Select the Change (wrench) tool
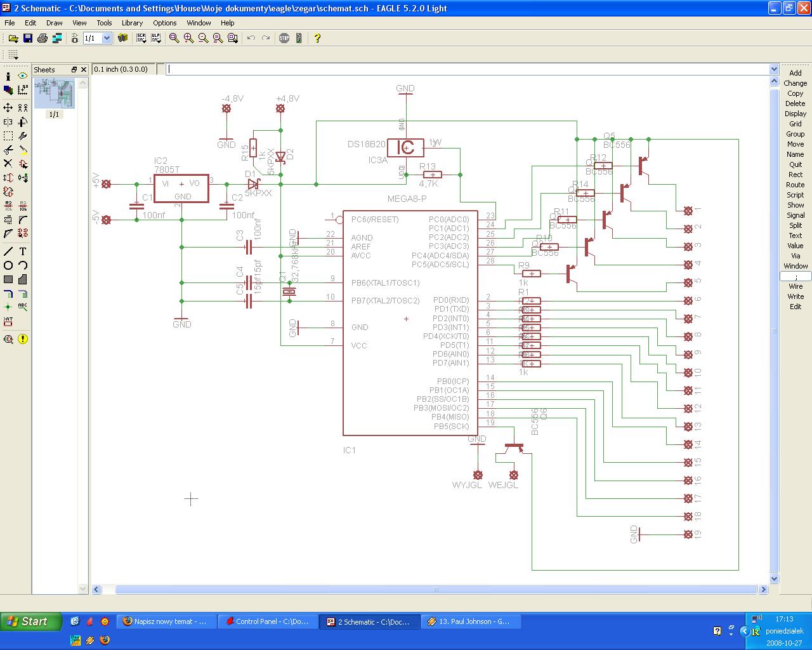The width and height of the screenshot is (812, 650). (23, 136)
